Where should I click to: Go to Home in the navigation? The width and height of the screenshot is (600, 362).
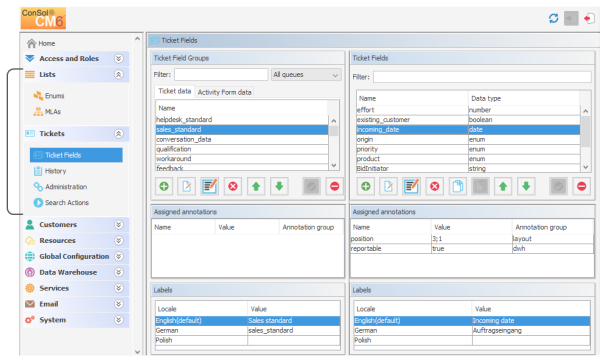[41, 43]
